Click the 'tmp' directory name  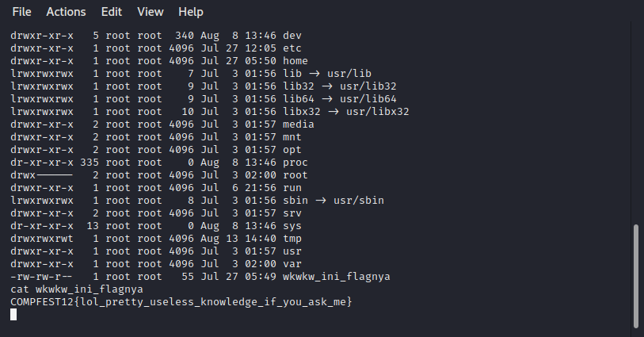(x=292, y=239)
